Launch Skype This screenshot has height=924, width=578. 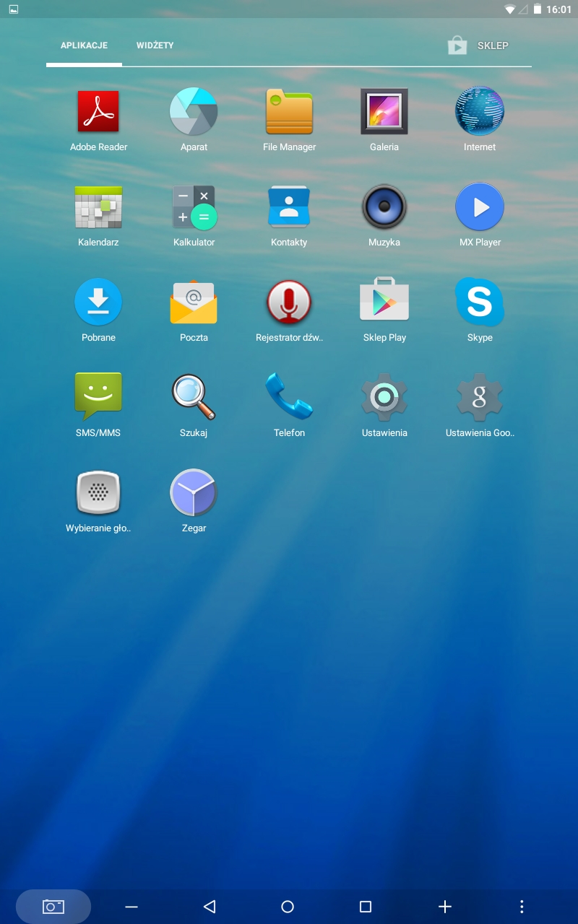(x=480, y=310)
